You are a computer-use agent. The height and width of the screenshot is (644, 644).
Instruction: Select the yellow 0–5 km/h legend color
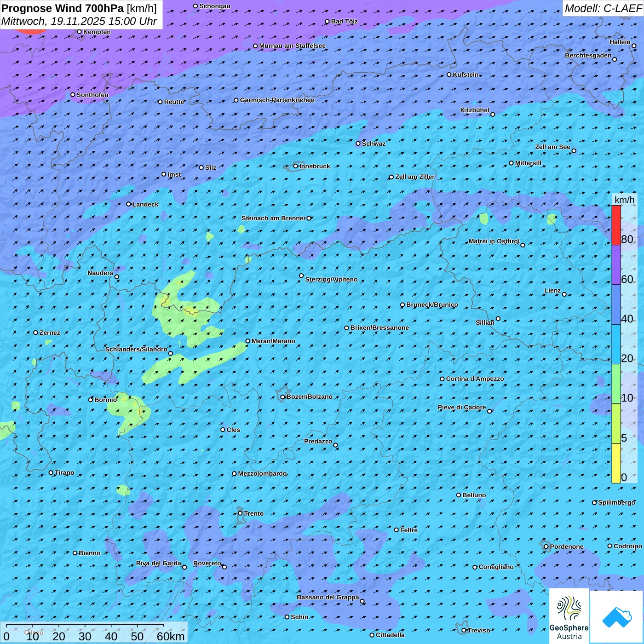pyautogui.click(x=616, y=463)
